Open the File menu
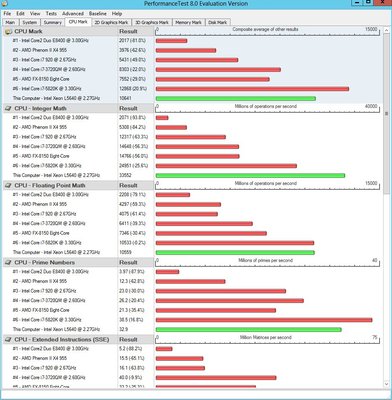This screenshot has width=392, height=400. point(7,14)
